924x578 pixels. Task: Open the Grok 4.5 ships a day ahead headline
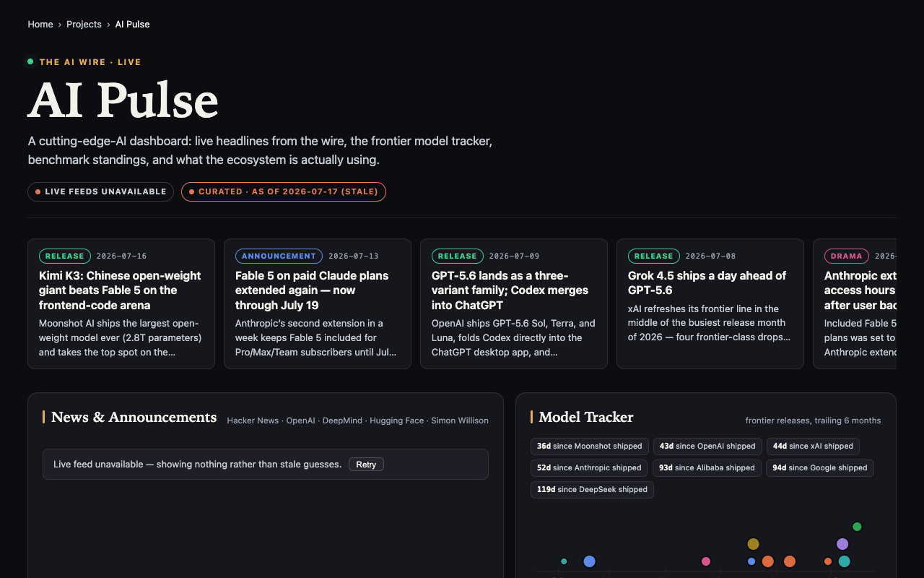(x=710, y=303)
